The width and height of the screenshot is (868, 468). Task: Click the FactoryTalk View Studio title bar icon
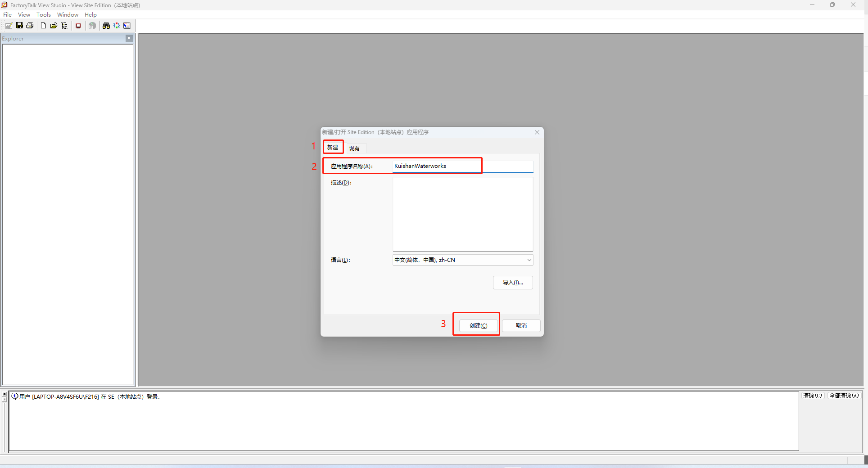(x=5, y=5)
